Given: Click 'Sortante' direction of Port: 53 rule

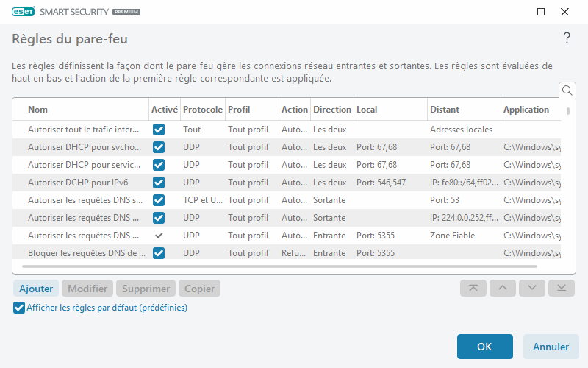Looking at the screenshot, I should [x=329, y=200].
